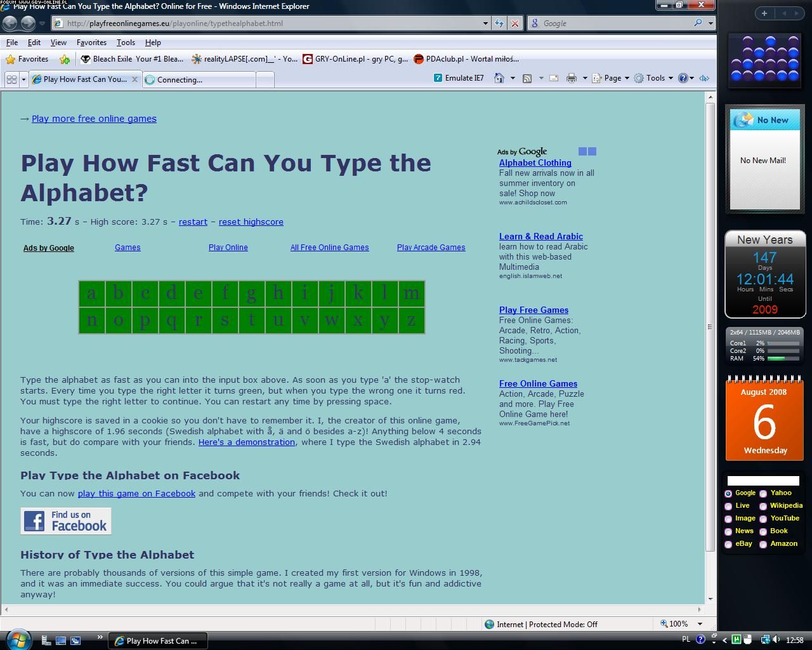This screenshot has width=812, height=650.
Task: Select the Image radio option in search gadget
Action: click(728, 519)
